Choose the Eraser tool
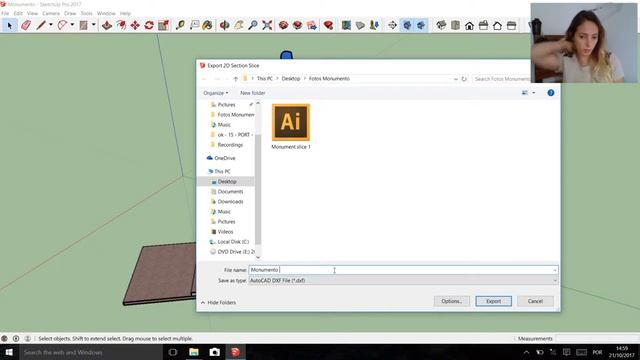Image resolution: width=640 pixels, height=360 pixels. click(26, 26)
